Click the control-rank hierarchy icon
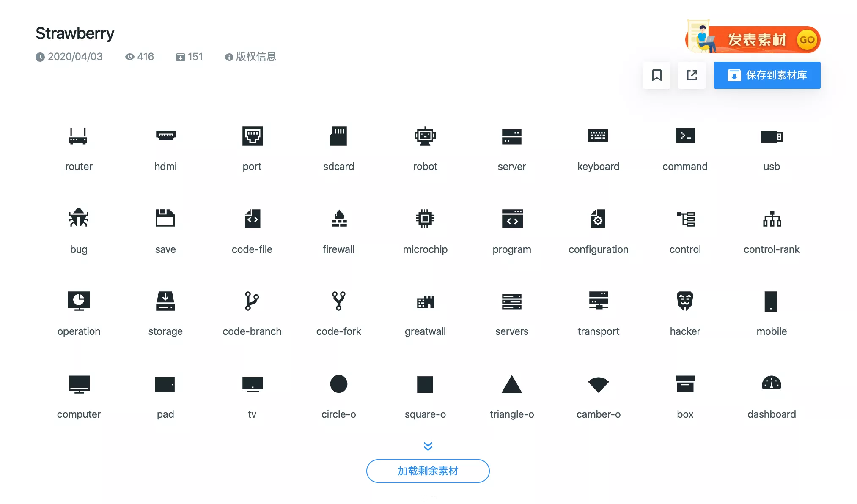 (771, 219)
